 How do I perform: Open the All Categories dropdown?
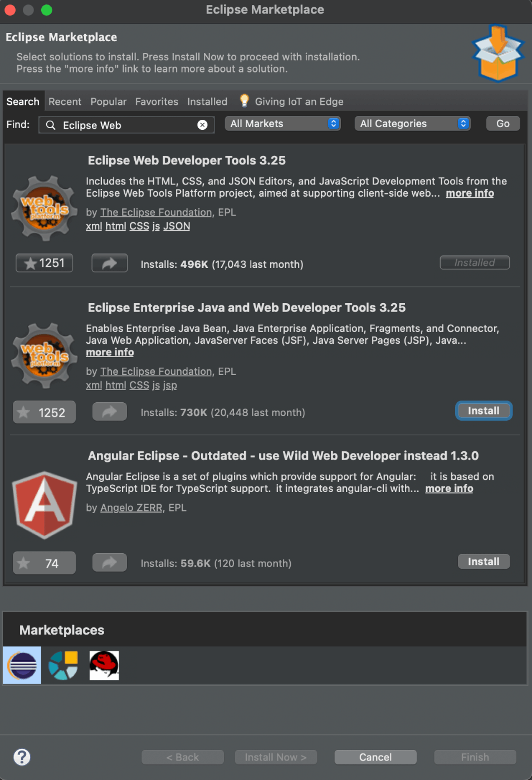click(x=412, y=124)
